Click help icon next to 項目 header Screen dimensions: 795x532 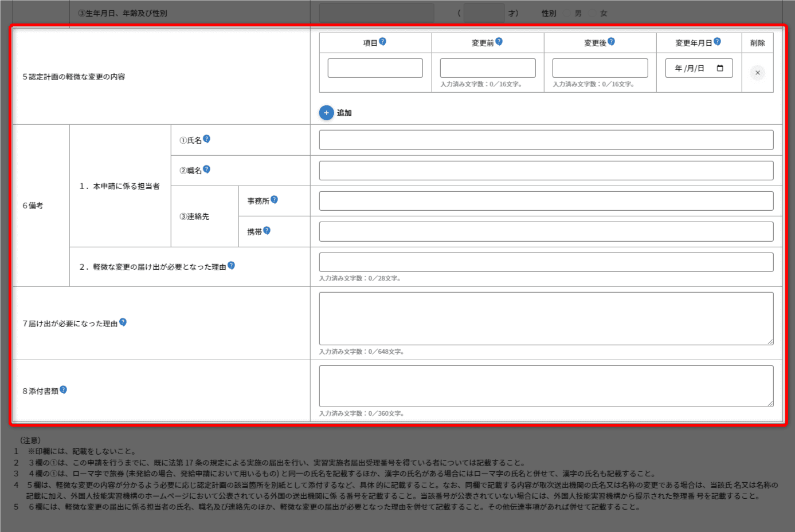[x=382, y=42]
